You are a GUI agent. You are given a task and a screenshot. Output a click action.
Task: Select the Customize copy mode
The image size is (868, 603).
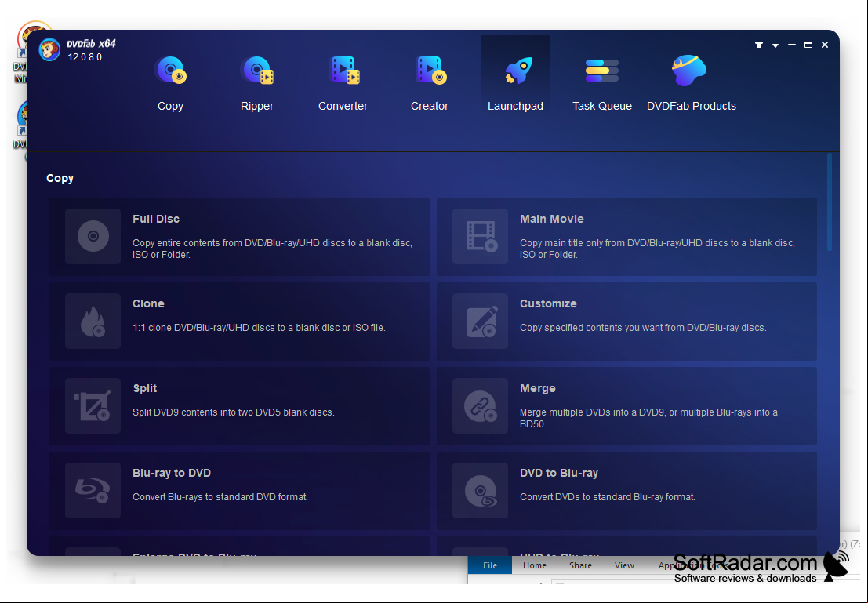click(626, 321)
